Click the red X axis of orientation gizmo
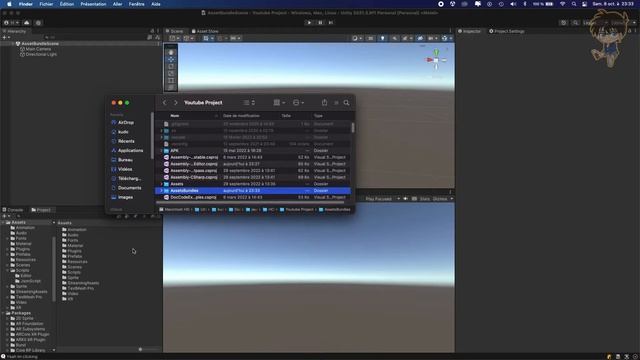The height and width of the screenshot is (360, 640). tap(429, 60)
